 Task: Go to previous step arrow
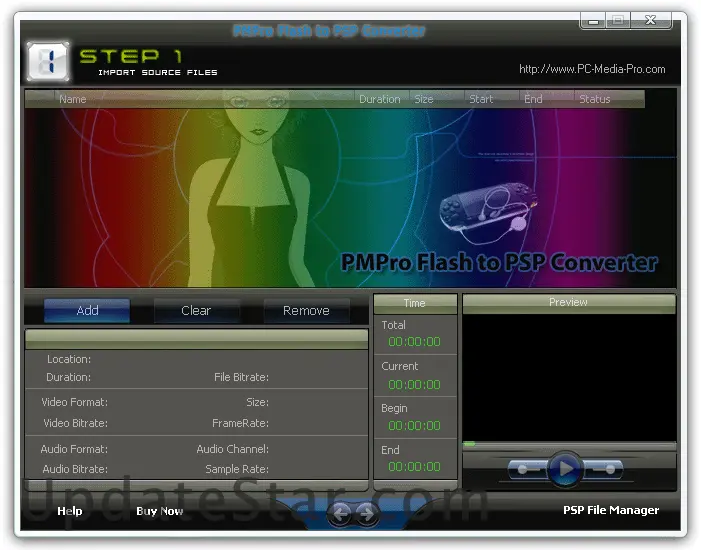click(x=341, y=514)
